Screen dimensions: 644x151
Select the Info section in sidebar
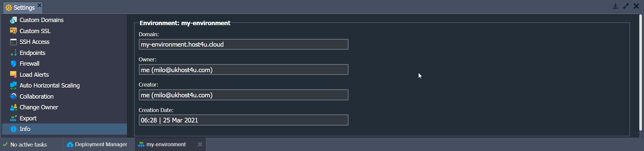coord(25,129)
